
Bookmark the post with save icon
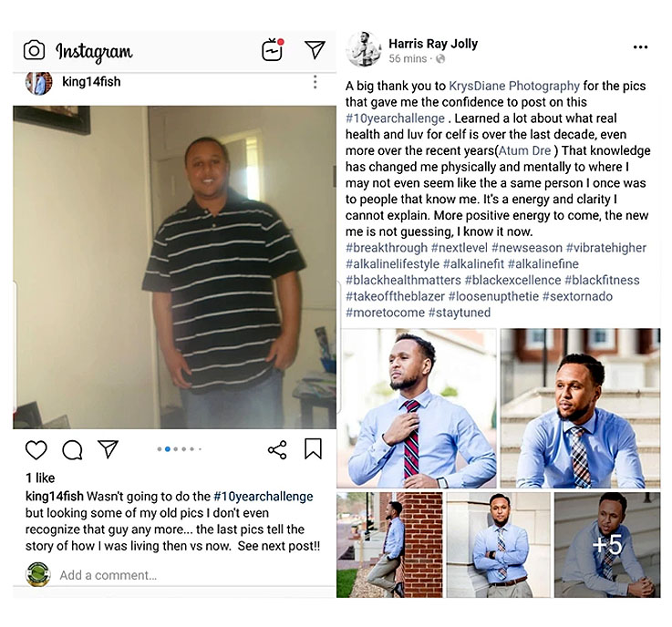(x=313, y=449)
